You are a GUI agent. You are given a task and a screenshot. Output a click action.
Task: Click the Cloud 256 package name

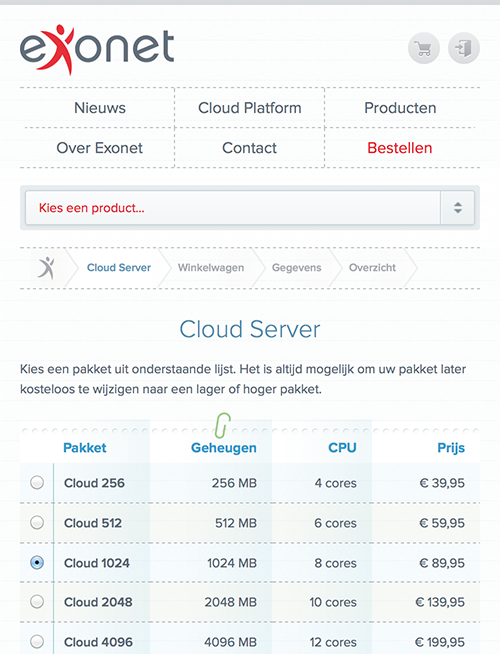pos(94,483)
